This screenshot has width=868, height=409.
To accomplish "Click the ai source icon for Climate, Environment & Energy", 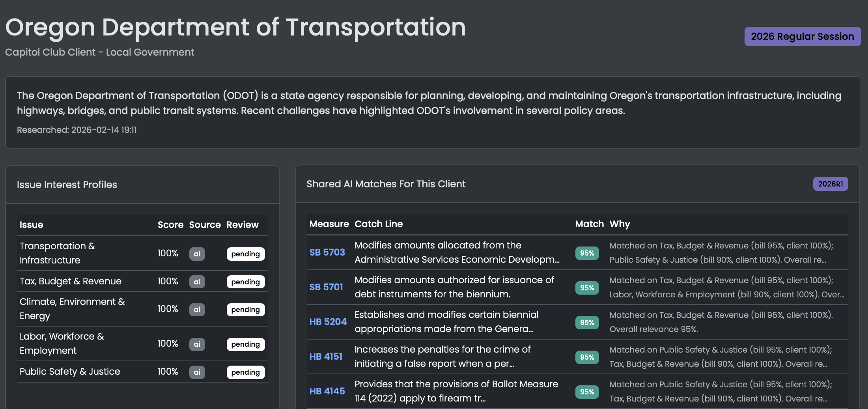I will click(197, 310).
